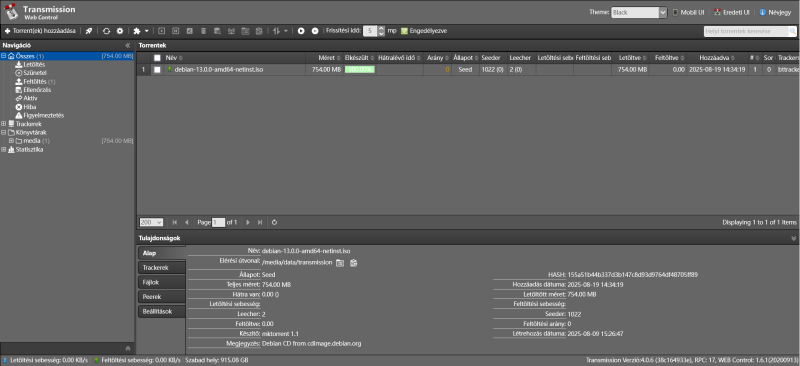
Task: Open the Beállítások properties tab
Action: (162, 311)
